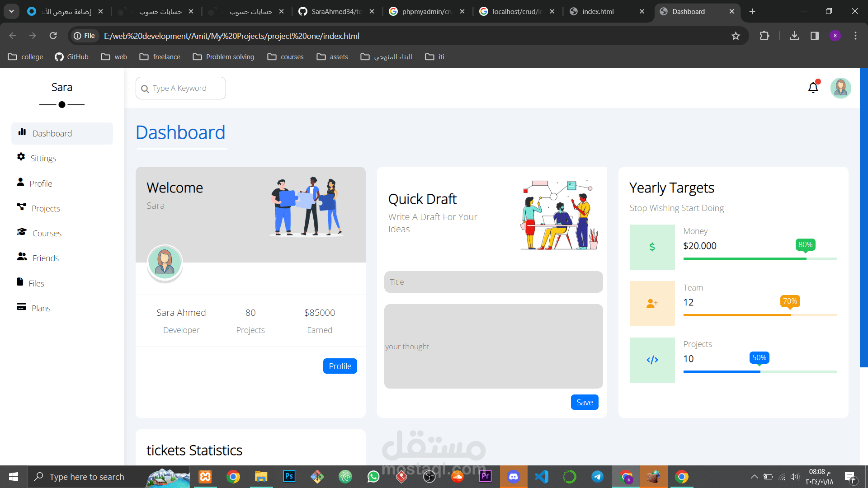Open Chrome three-dot menu
The width and height of the screenshot is (868, 488).
(855, 36)
